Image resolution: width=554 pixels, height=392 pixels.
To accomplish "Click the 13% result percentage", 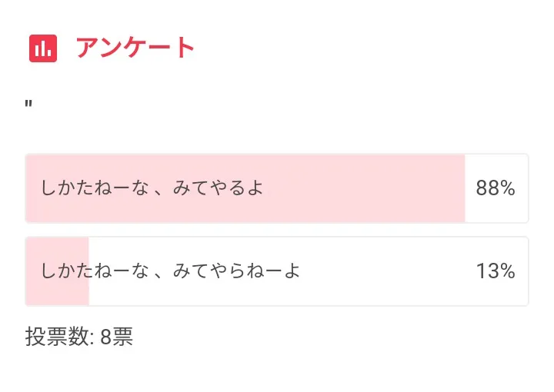I will pos(495,271).
